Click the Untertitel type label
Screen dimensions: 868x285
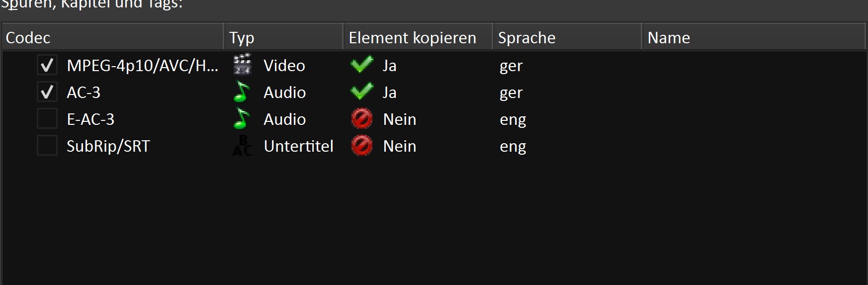[298, 146]
